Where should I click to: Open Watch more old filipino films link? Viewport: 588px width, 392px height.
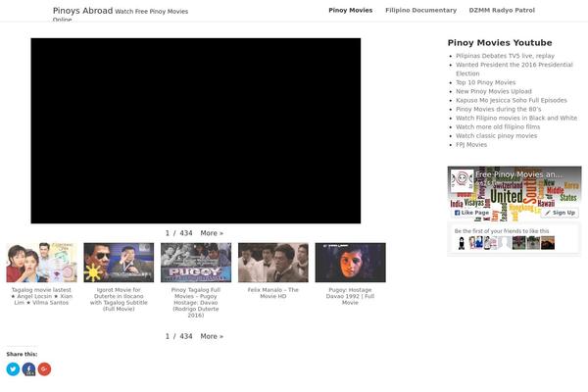[498, 127]
